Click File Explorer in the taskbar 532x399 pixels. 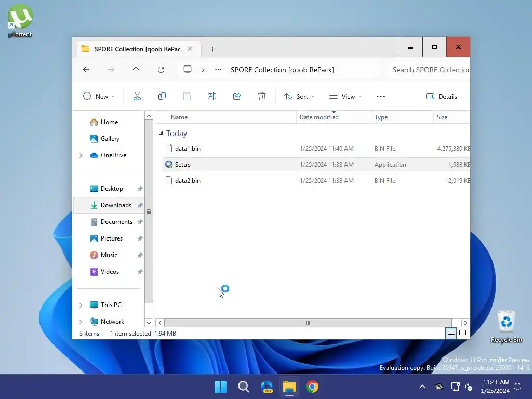pyautogui.click(x=289, y=387)
